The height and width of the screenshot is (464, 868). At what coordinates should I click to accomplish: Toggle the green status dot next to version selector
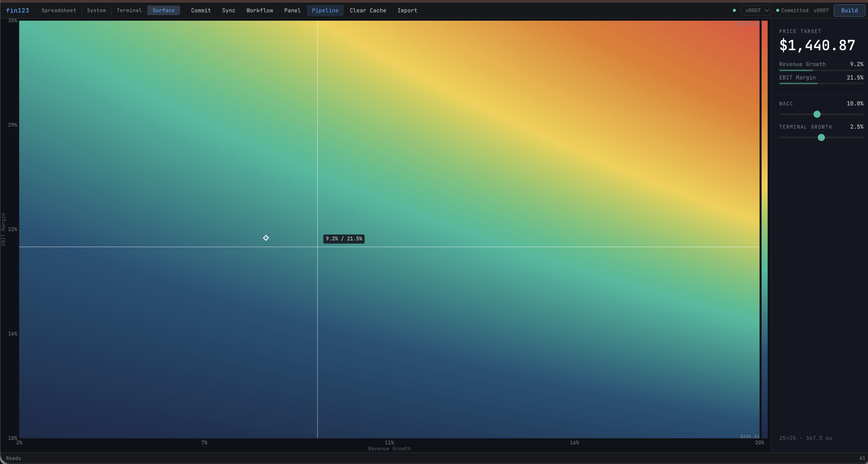pyautogui.click(x=734, y=10)
